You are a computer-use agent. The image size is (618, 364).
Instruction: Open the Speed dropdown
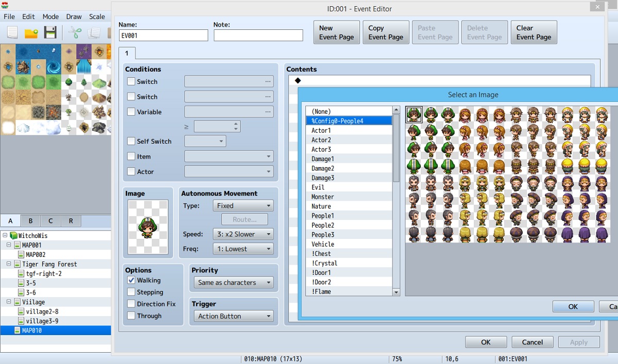point(243,234)
